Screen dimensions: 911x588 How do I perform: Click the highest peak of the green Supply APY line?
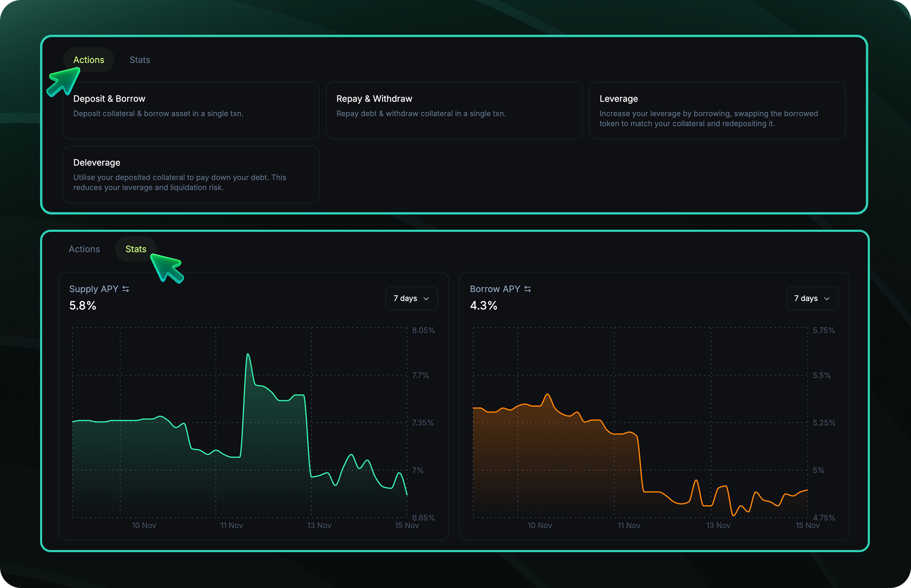click(x=248, y=355)
